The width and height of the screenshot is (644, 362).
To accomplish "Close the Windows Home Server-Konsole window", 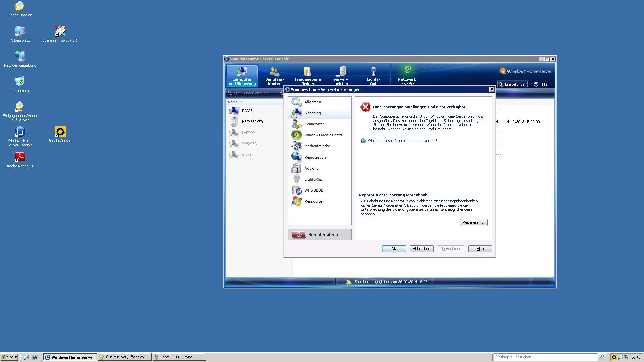I will point(553,59).
